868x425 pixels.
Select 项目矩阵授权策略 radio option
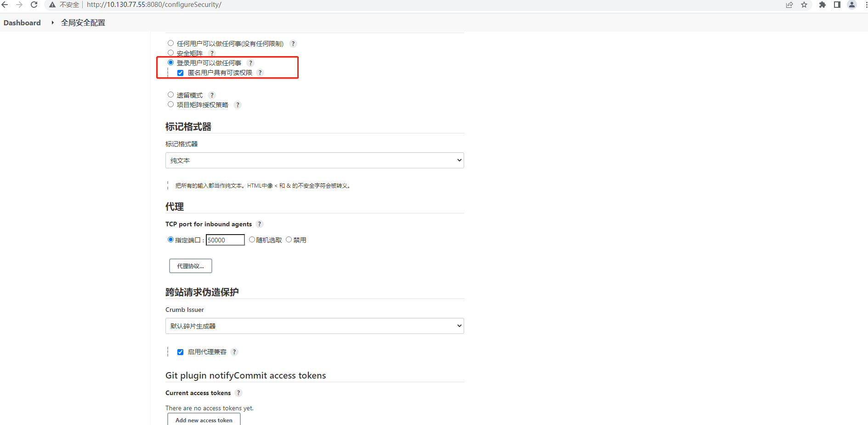coord(170,104)
